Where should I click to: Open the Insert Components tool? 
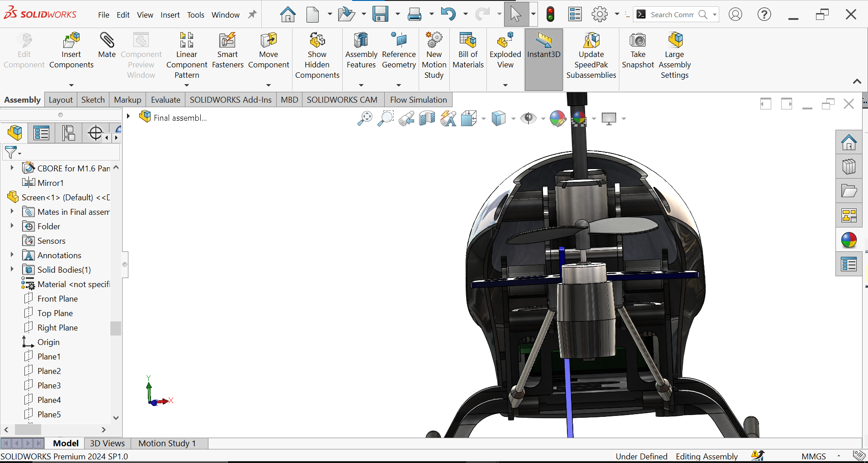(x=71, y=51)
